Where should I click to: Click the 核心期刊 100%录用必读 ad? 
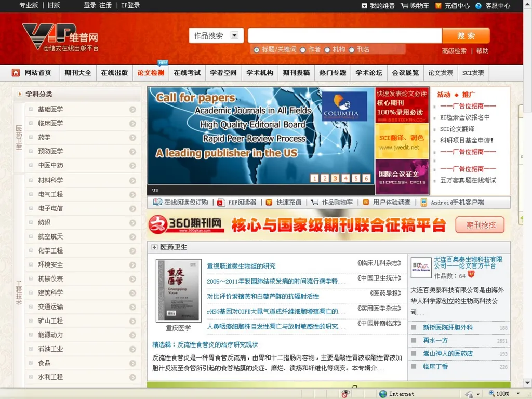(402, 105)
